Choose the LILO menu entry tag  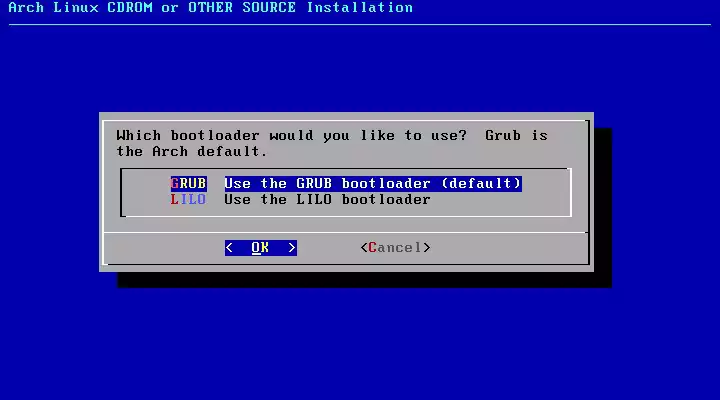188,200
